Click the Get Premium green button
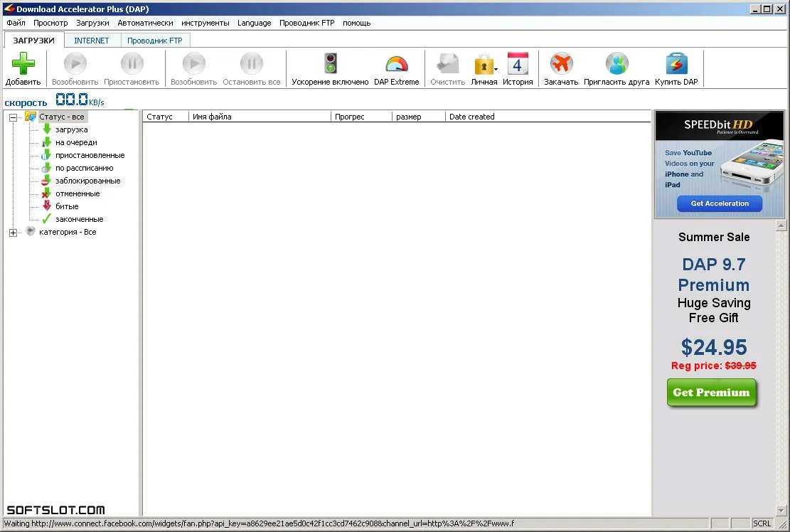The image size is (790, 532). point(711,393)
